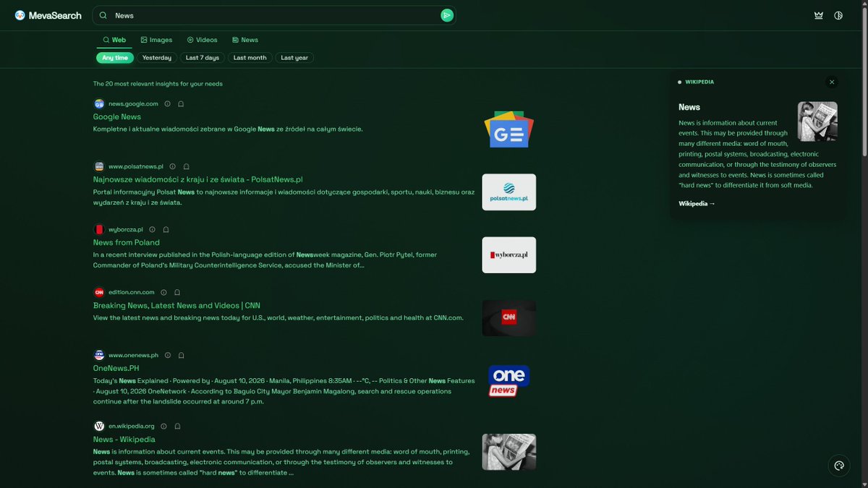868x488 pixels.
Task: Click the polsatnews.pl thumbnail image
Action: coord(509,192)
